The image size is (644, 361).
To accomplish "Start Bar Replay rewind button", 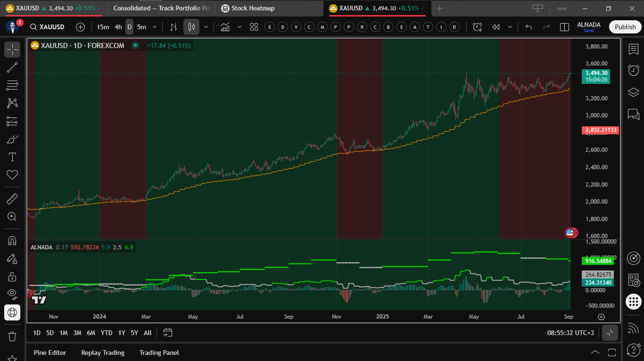I will click(x=495, y=27).
